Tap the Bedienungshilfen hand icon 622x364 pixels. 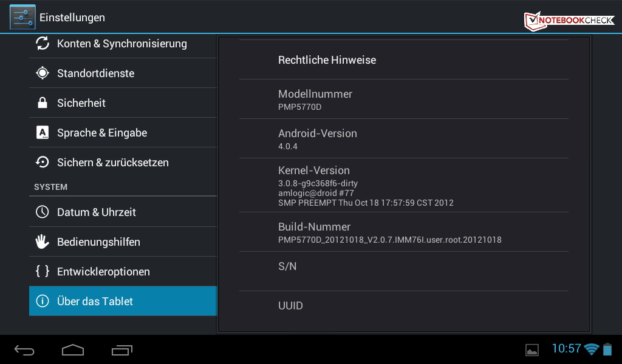click(43, 242)
